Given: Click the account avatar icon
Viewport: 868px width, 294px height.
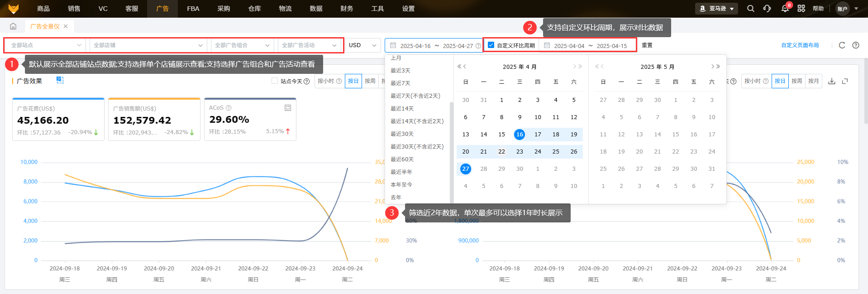Looking at the screenshot, I should pos(842,9).
